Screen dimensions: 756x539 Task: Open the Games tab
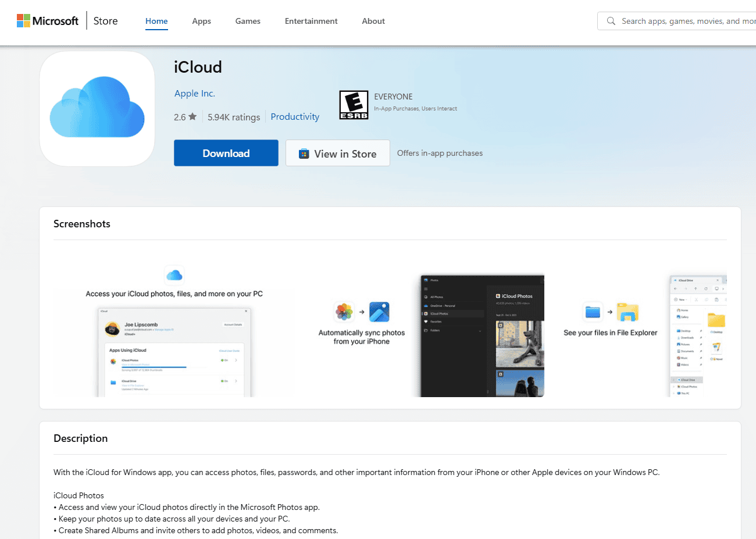coord(248,21)
